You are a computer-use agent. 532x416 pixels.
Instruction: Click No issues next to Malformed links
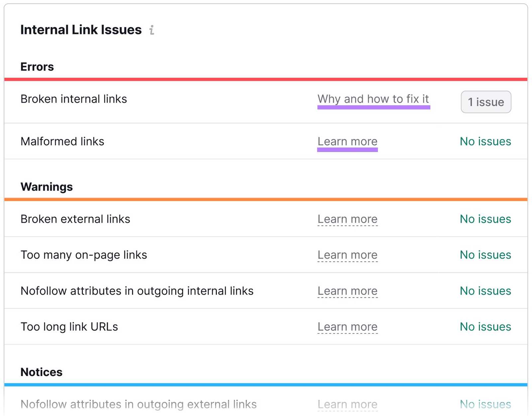pyautogui.click(x=485, y=141)
